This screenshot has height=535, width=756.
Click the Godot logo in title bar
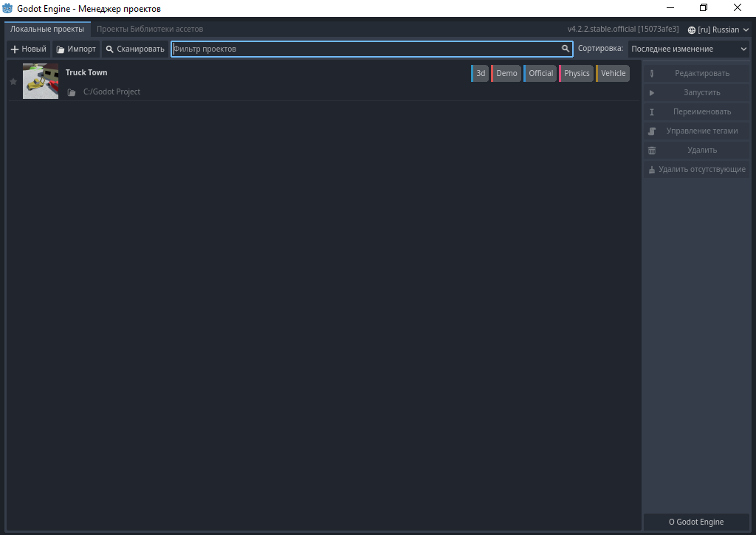pos(7,8)
